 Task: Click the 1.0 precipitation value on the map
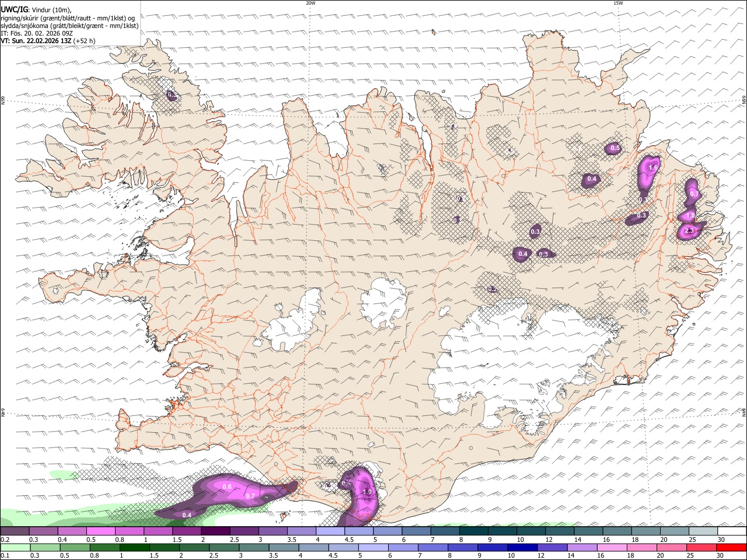pyautogui.click(x=690, y=216)
